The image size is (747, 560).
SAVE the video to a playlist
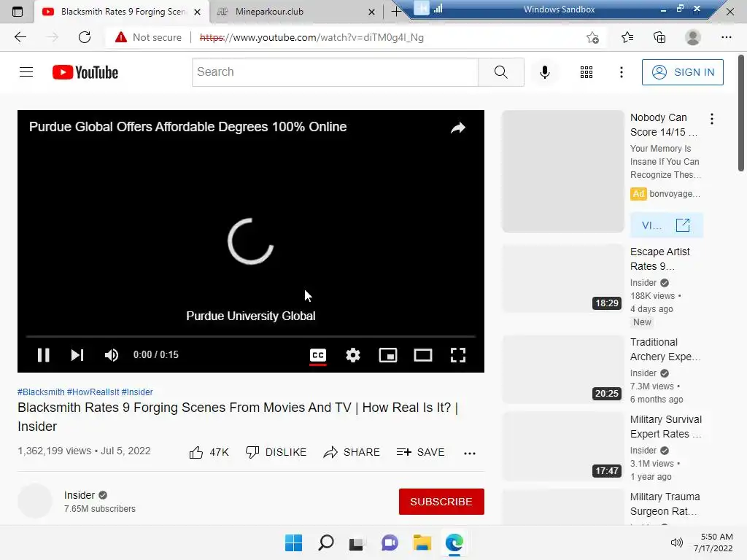[420, 452]
